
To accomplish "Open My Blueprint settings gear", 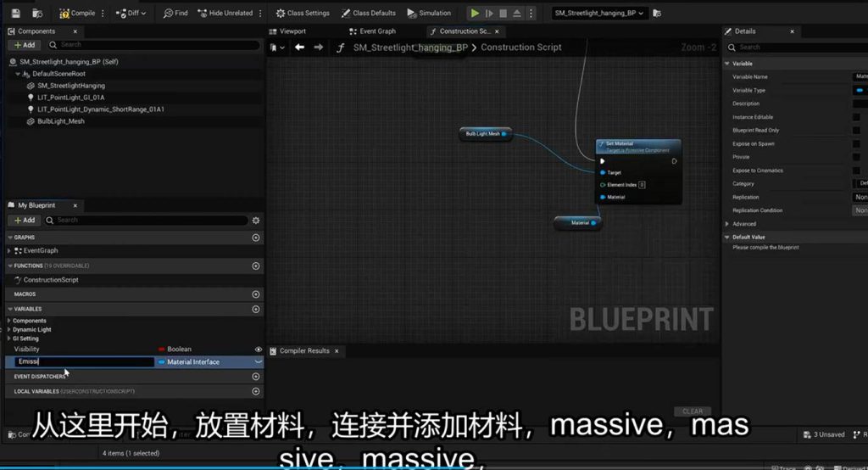I will coord(256,220).
